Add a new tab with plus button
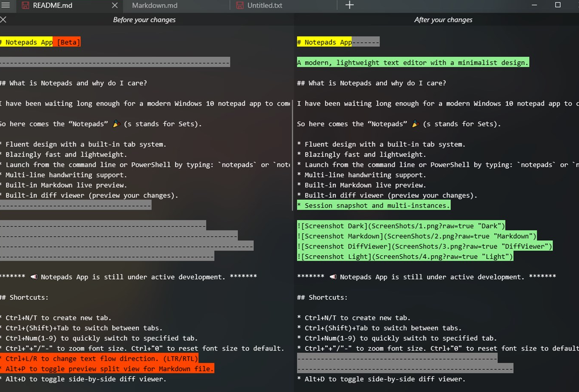Image resolution: width=579 pixels, height=392 pixels. coord(349,5)
